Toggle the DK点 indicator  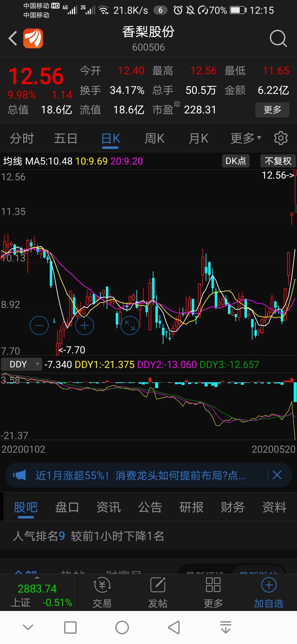tap(236, 161)
